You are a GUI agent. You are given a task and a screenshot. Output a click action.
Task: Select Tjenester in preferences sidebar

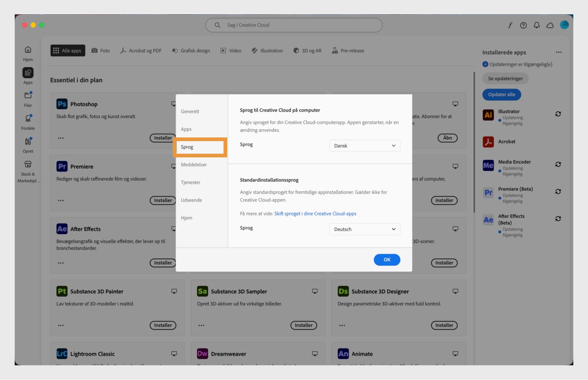point(190,182)
